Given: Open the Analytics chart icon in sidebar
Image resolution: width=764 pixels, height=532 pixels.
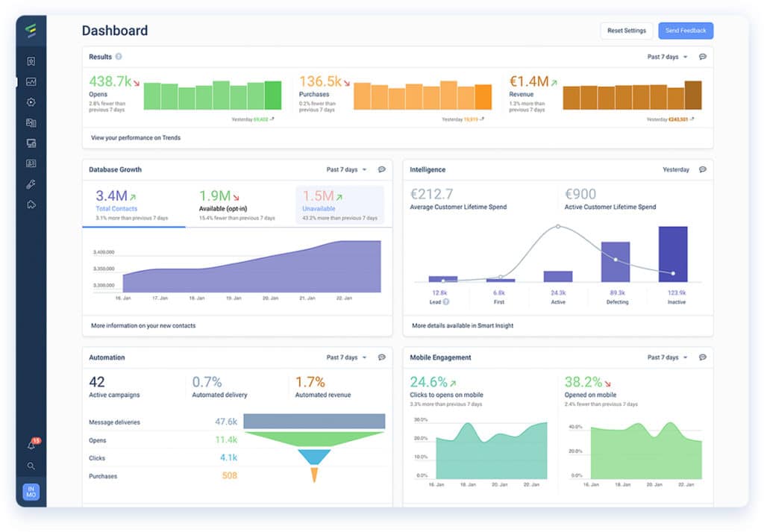Looking at the screenshot, I should point(31,82).
